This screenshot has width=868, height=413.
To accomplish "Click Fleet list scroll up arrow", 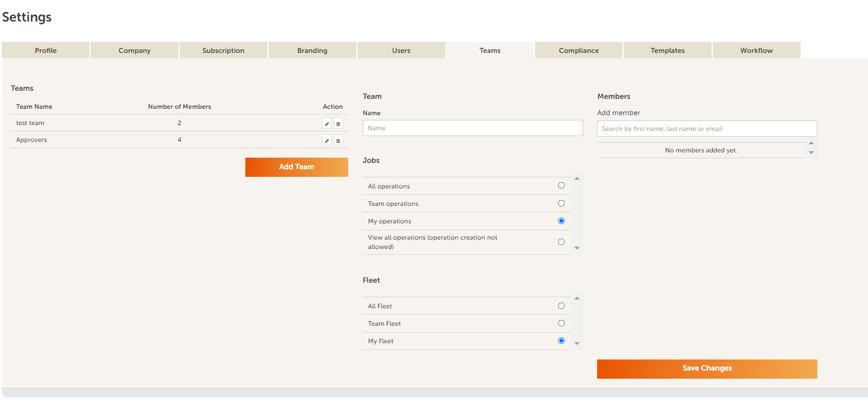I will point(577,298).
